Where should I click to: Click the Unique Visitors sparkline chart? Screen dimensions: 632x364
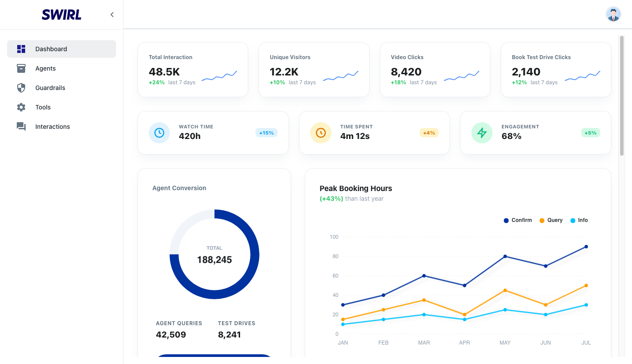tap(341, 76)
